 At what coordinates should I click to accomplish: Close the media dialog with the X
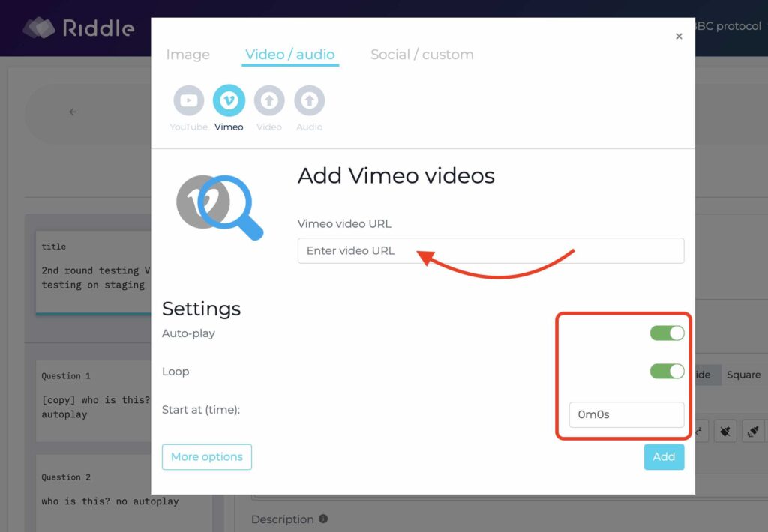pos(679,36)
